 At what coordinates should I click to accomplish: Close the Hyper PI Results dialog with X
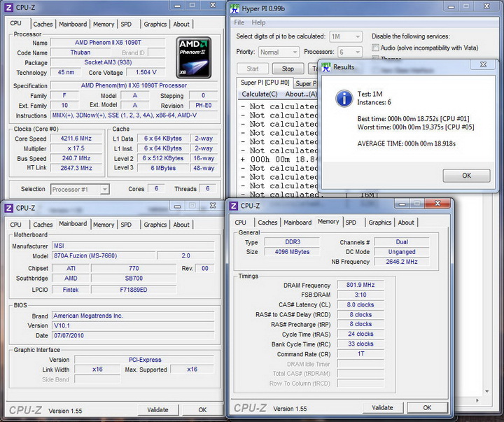pyautogui.click(x=483, y=64)
